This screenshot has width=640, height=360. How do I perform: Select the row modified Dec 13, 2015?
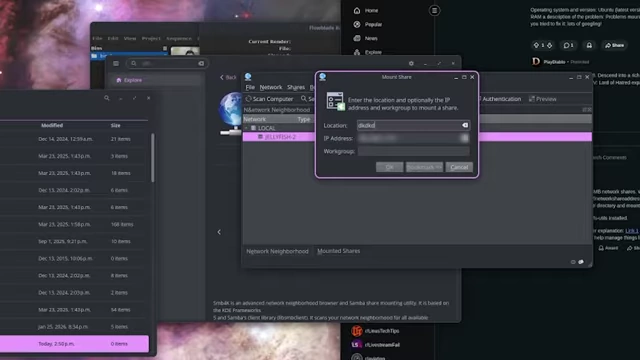point(74,259)
